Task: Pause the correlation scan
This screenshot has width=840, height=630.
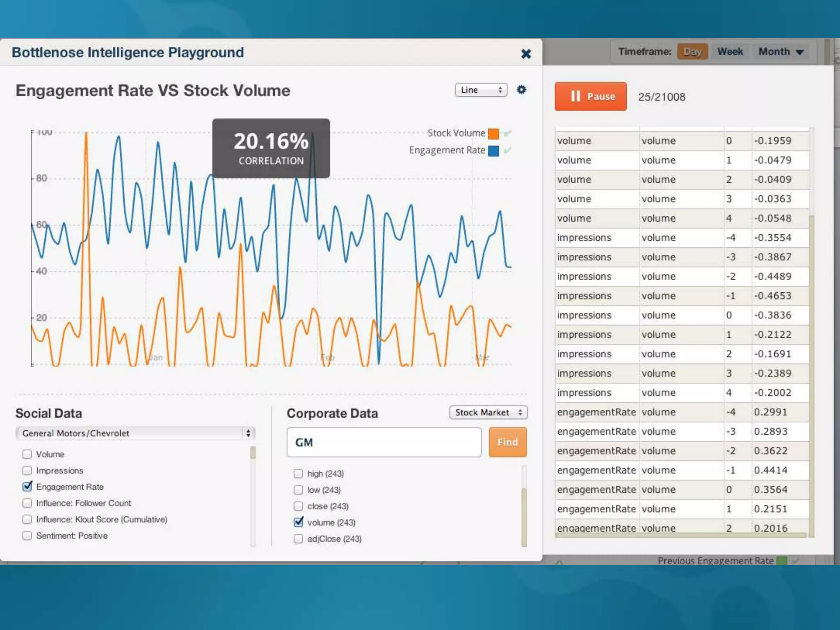Action: point(590,96)
